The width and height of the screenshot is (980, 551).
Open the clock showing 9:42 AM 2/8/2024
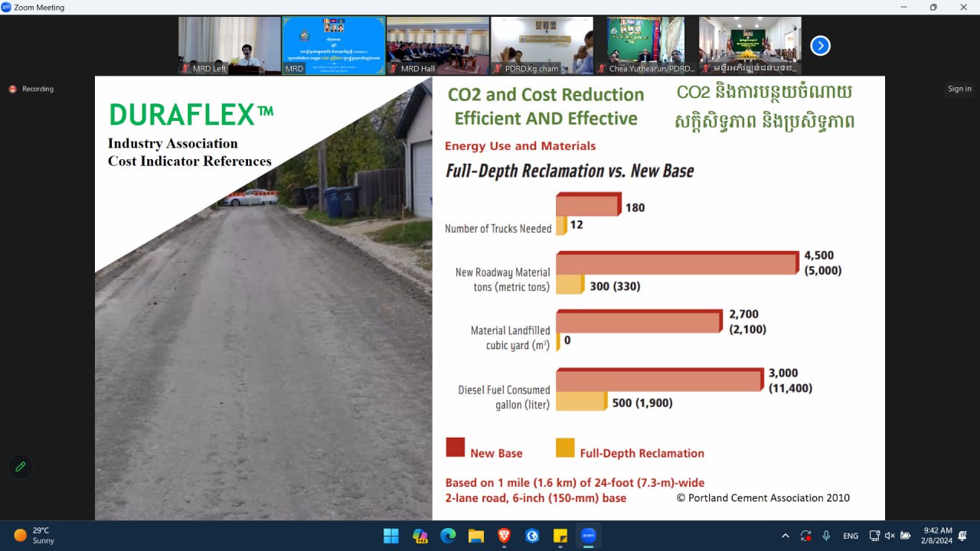pyautogui.click(x=938, y=536)
